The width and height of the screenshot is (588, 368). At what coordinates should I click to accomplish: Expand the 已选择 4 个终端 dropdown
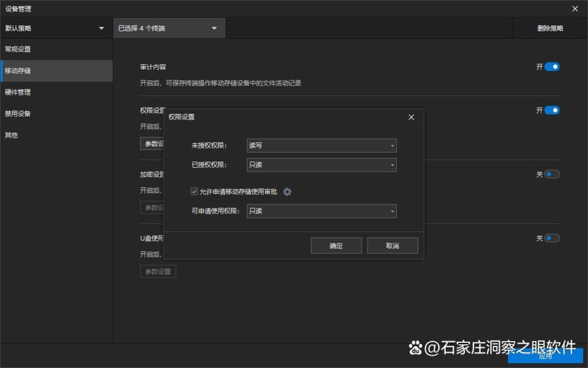pos(169,28)
